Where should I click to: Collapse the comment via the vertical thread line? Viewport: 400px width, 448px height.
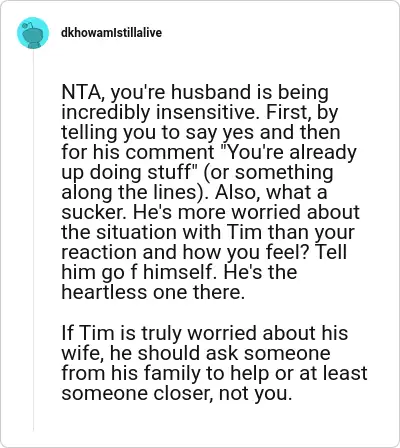33,240
